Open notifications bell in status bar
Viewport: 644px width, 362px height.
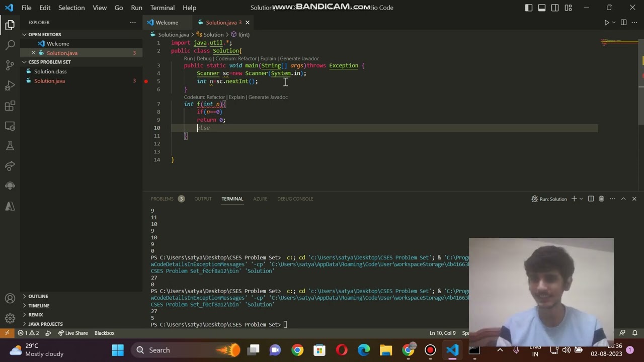[x=634, y=333]
